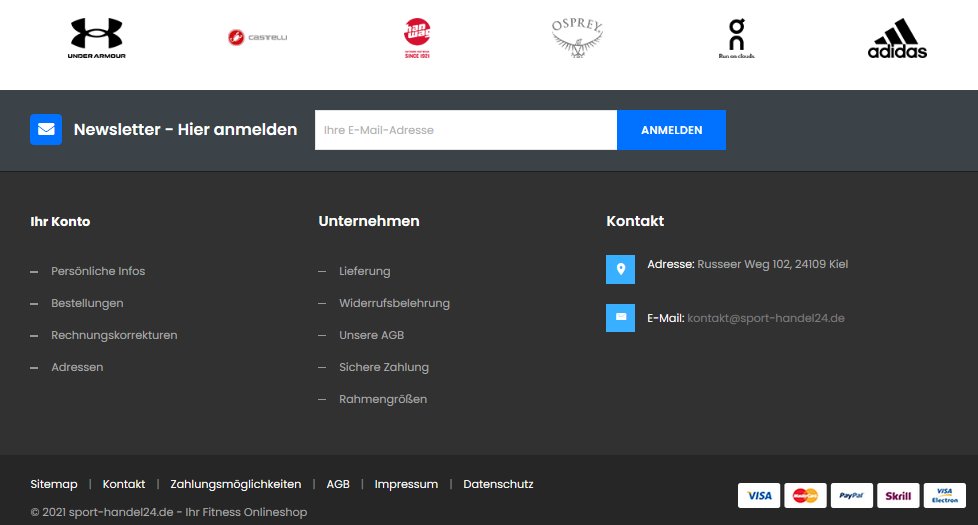Open the Rahmengrößen link
The width and height of the screenshot is (978, 525).
(x=382, y=399)
